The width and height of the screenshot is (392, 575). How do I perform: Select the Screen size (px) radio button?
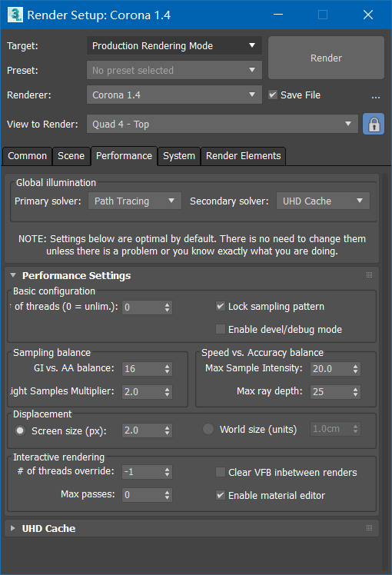tap(20, 430)
